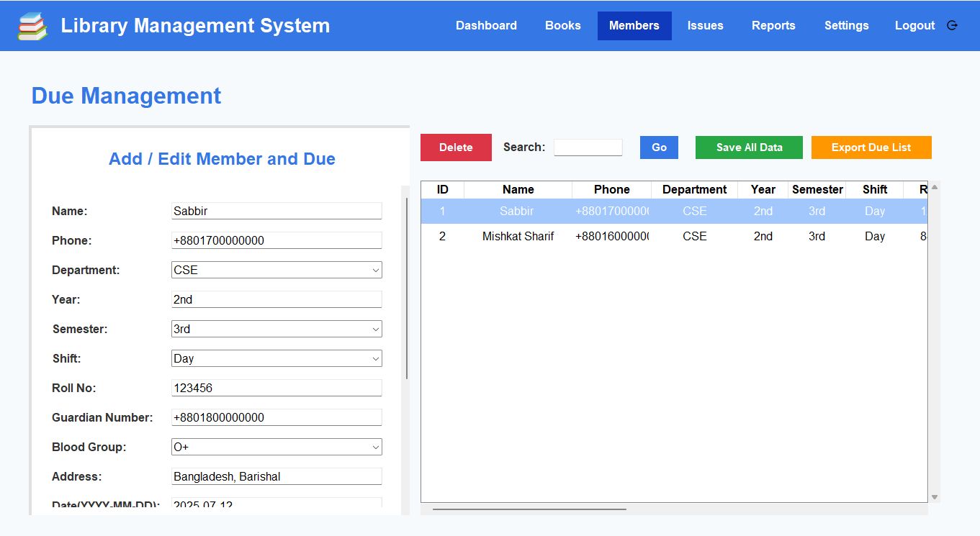Image resolution: width=980 pixels, height=536 pixels.
Task: Open the Settings page
Action: [846, 25]
